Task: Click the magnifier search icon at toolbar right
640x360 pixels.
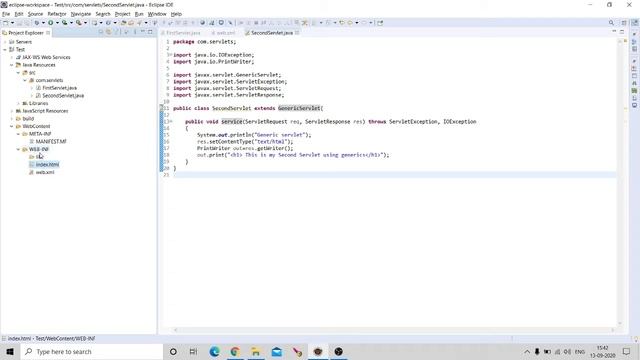Action: 611,23
